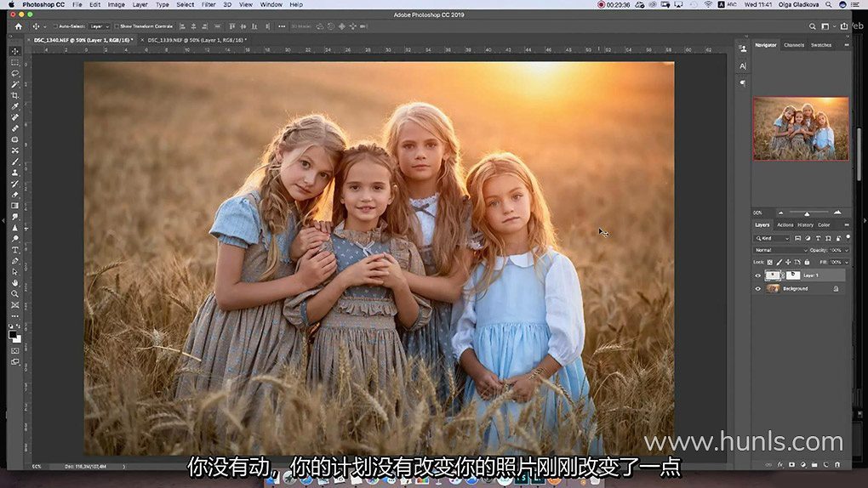Screen dimensions: 868x488
Task: Switch to the Swatches tab
Action: 821,45
